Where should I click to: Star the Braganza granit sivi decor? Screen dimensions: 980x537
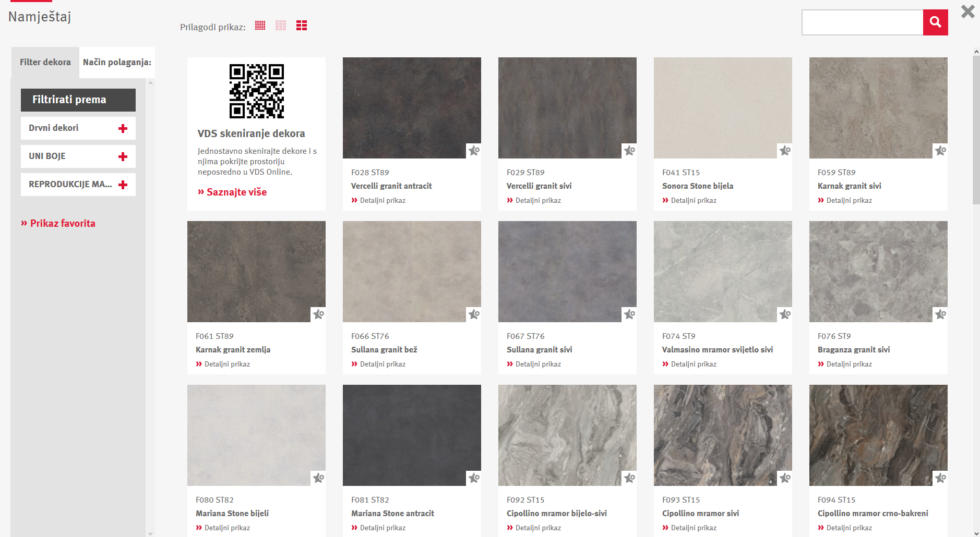940,314
